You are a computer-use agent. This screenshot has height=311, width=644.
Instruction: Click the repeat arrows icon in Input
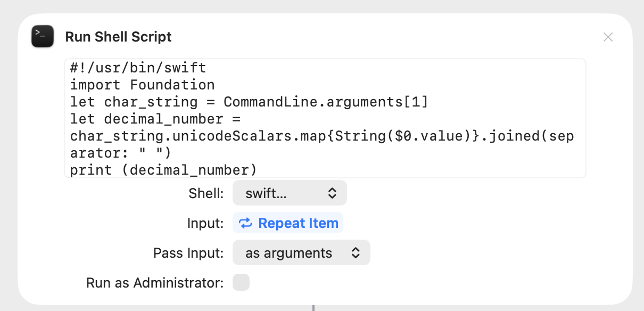pyautogui.click(x=245, y=223)
